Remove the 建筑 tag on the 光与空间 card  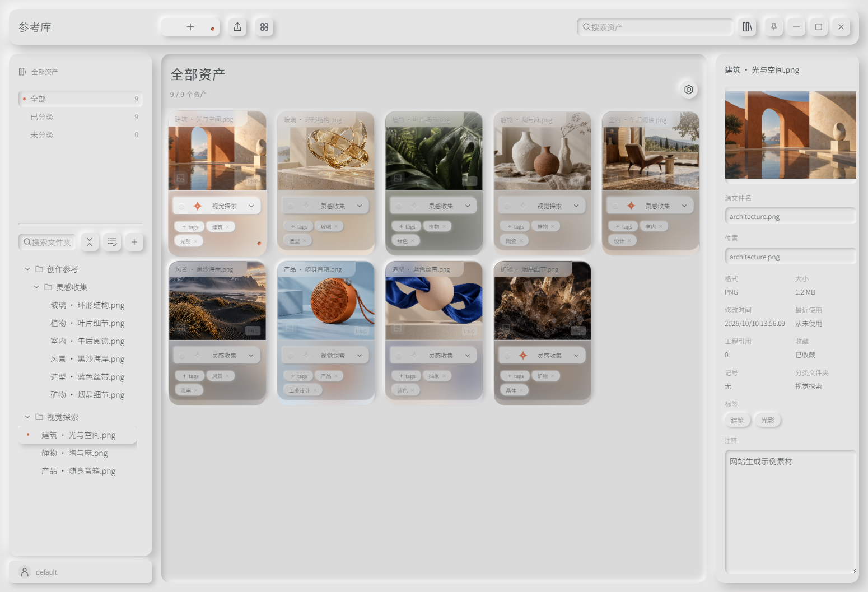227,227
